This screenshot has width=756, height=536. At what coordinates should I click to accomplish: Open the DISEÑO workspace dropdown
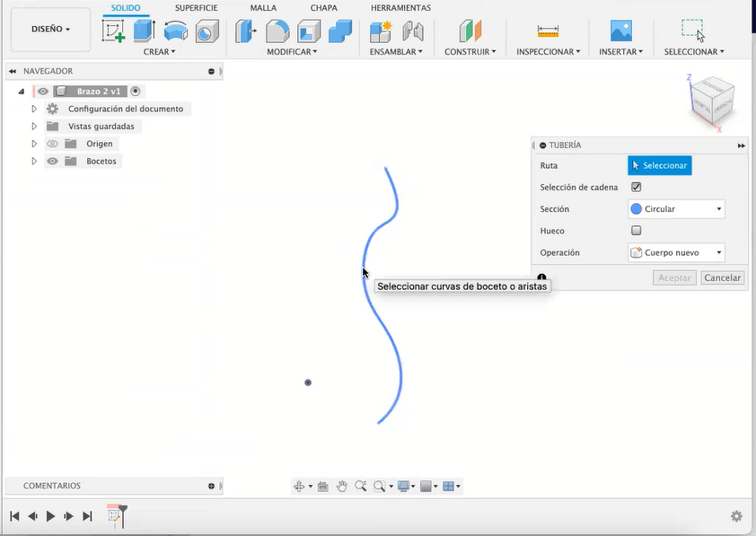[x=50, y=29]
